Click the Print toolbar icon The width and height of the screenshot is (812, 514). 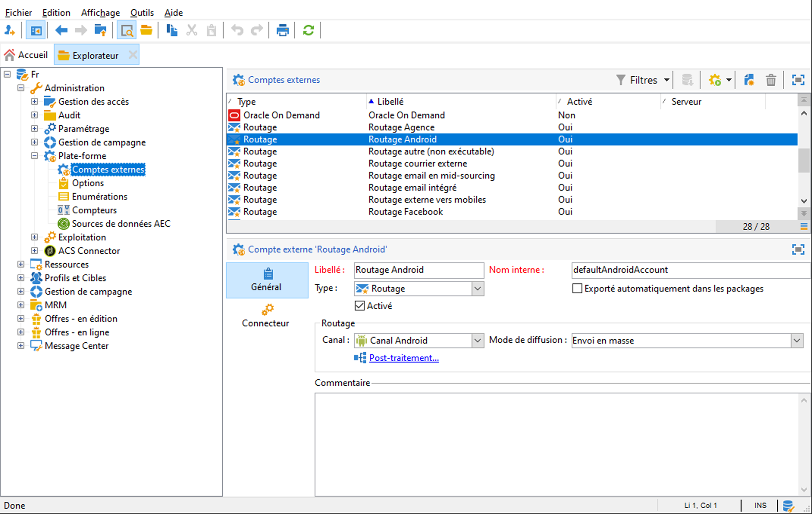pos(282,30)
